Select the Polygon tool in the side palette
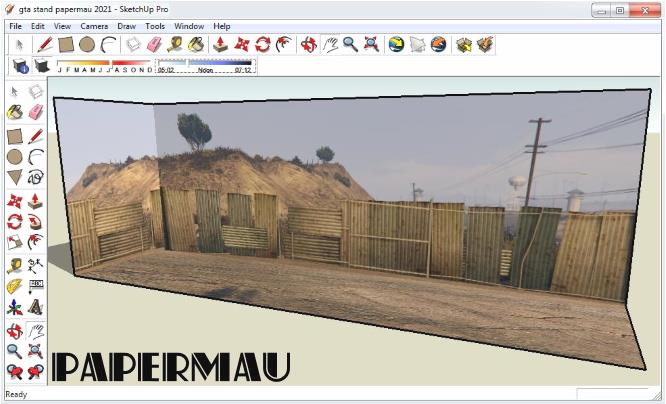The width and height of the screenshot is (666, 404). (x=14, y=177)
